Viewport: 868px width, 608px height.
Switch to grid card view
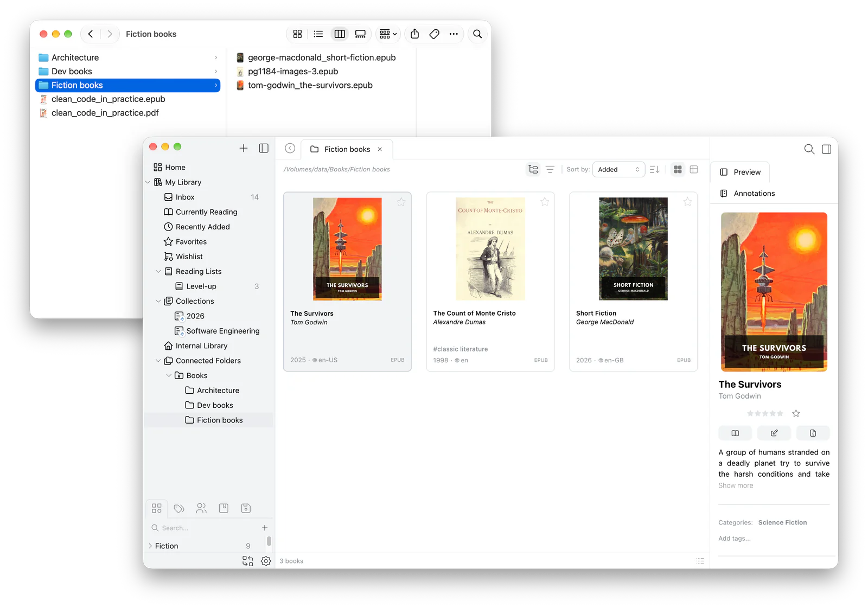(x=678, y=170)
